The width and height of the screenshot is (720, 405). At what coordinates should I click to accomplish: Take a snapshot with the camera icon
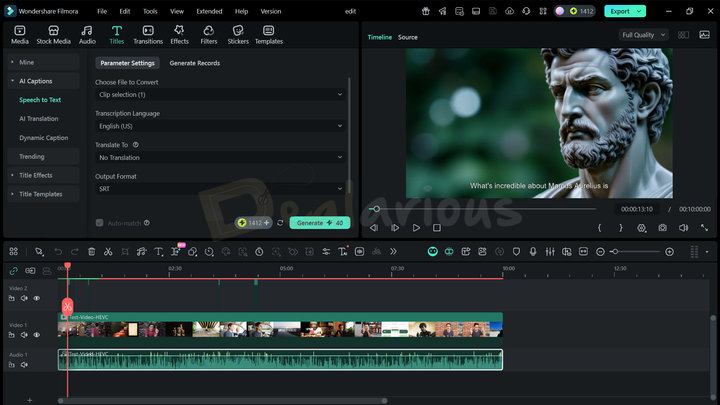click(x=663, y=228)
